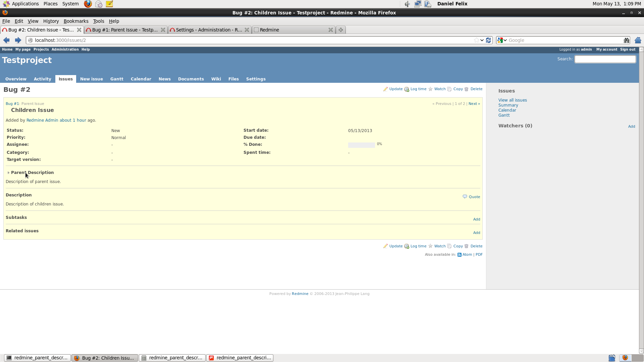
Task: Click the Atom feed icon
Action: [x=460, y=255]
